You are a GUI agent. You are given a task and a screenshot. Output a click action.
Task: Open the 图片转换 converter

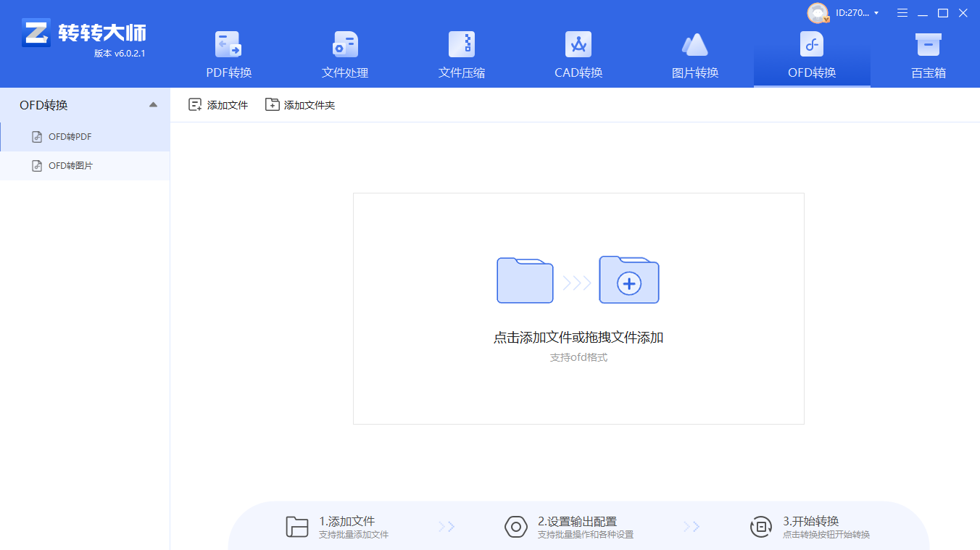[x=694, y=54]
